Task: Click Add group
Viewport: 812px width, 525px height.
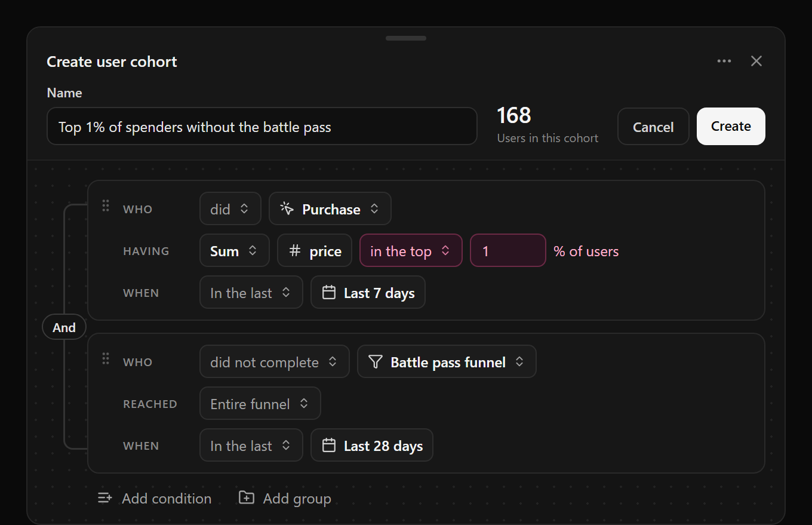Action: (285, 498)
